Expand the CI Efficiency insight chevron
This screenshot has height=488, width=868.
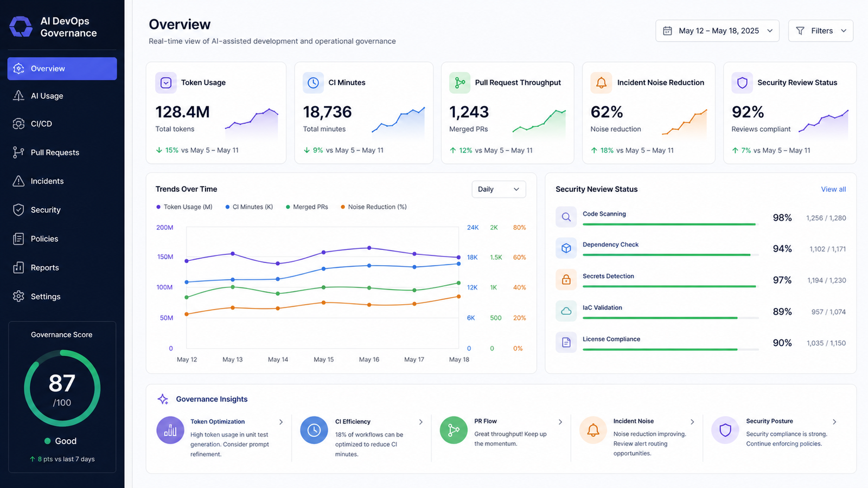click(x=421, y=422)
